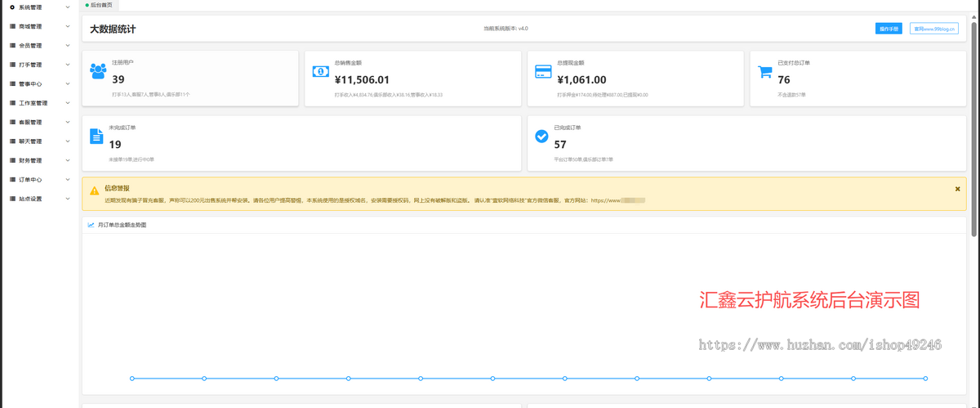This screenshot has height=408, width=980.
Task: Click the withdrawal amount ¥1,061.00
Action: tap(581, 80)
